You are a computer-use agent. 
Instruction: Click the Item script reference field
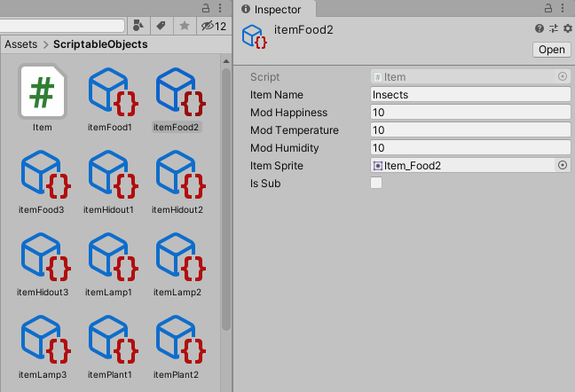[x=463, y=77]
